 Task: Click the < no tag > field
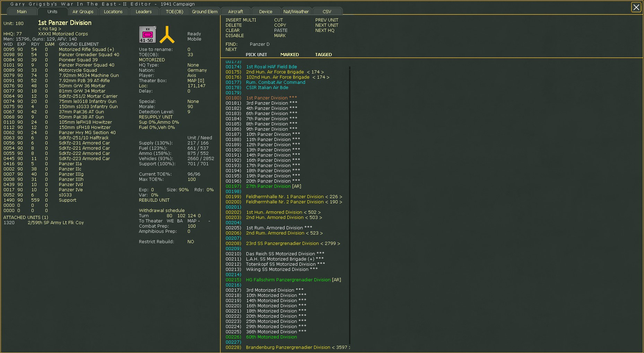point(50,29)
